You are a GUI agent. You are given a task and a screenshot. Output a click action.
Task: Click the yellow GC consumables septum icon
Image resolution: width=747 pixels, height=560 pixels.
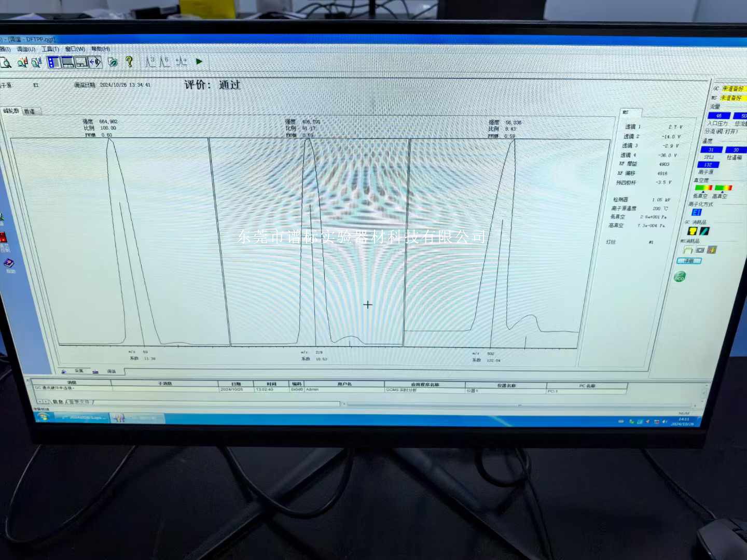[691, 231]
